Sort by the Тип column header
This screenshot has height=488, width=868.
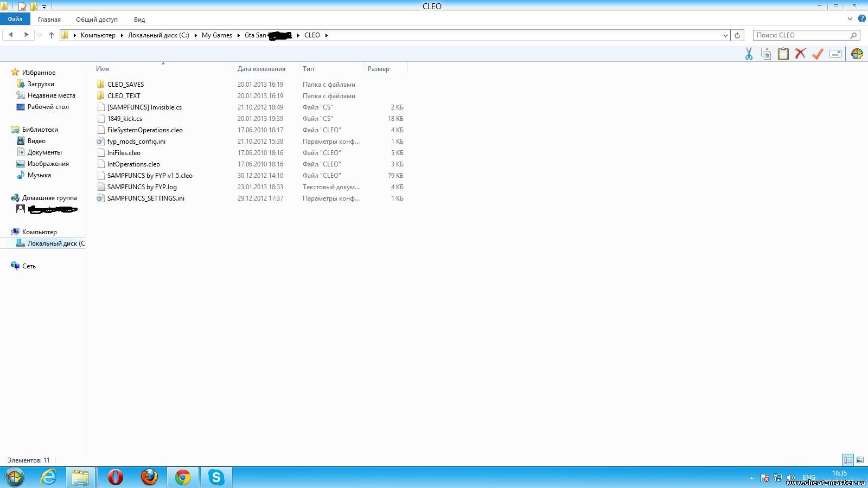[308, 69]
